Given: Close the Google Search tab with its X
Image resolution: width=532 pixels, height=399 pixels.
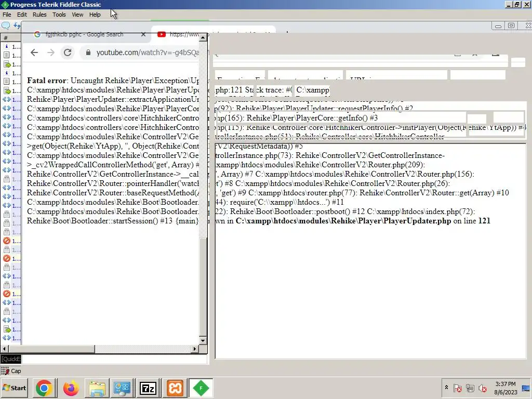Looking at the screenshot, I should [143, 34].
